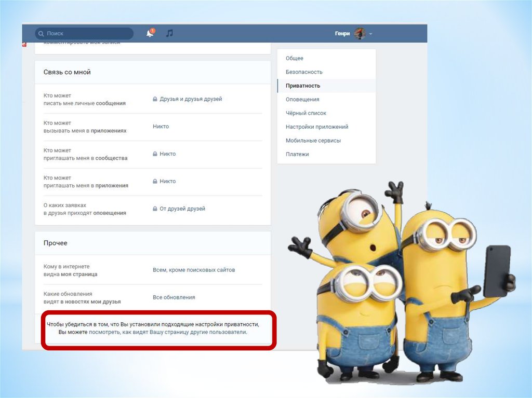Open the 'Все обновления' dropdown

point(174,297)
